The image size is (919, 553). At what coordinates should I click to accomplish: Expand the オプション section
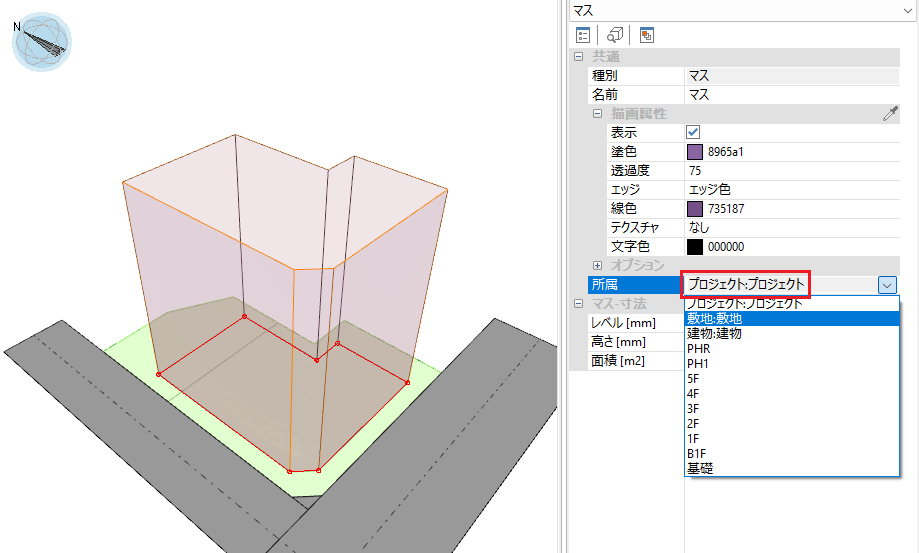(x=597, y=265)
